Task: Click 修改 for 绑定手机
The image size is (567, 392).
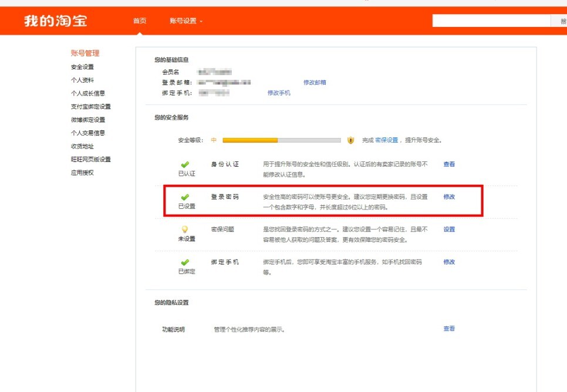Action: 449,262
